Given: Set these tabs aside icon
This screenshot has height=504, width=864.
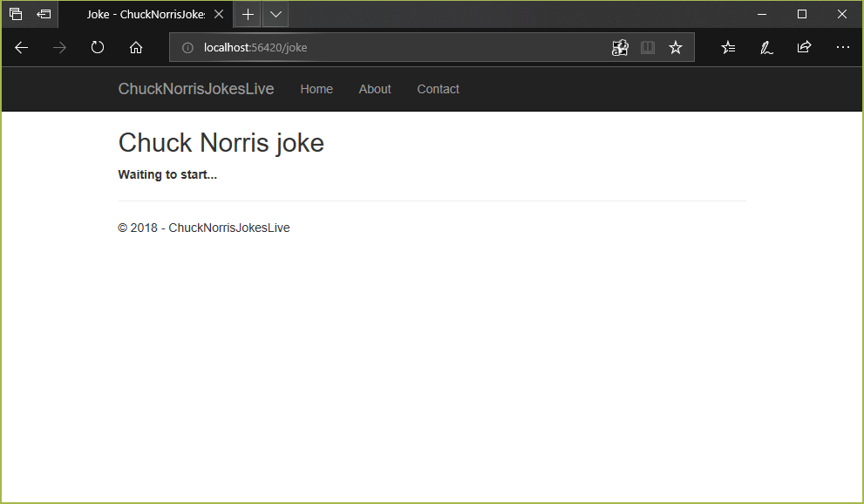Looking at the screenshot, I should point(44,14).
